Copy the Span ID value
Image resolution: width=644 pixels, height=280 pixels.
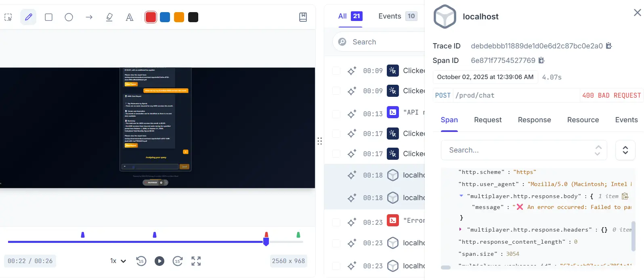click(541, 61)
